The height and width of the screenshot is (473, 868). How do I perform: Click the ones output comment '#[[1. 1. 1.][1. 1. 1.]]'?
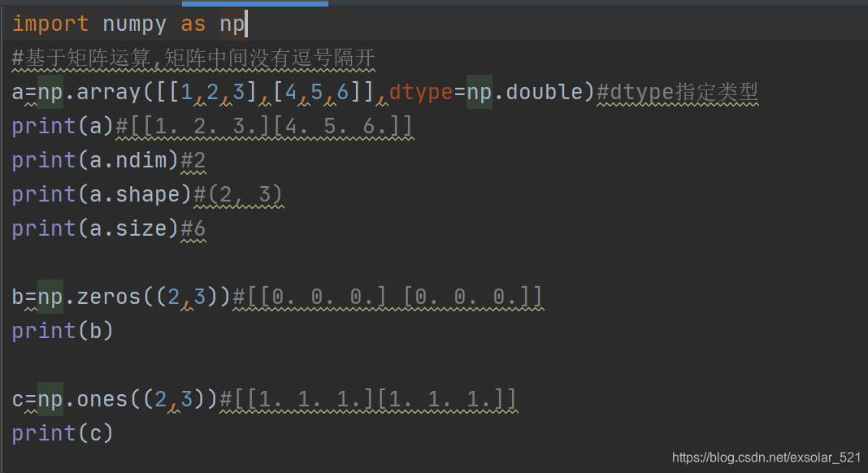[368, 399]
